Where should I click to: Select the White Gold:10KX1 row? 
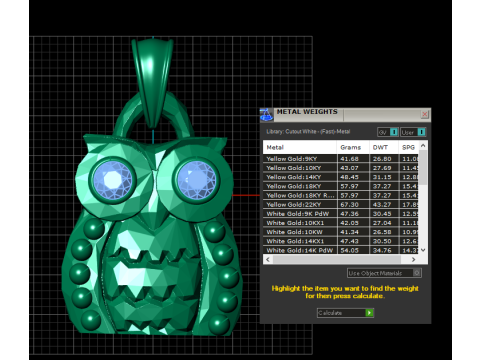(341, 223)
